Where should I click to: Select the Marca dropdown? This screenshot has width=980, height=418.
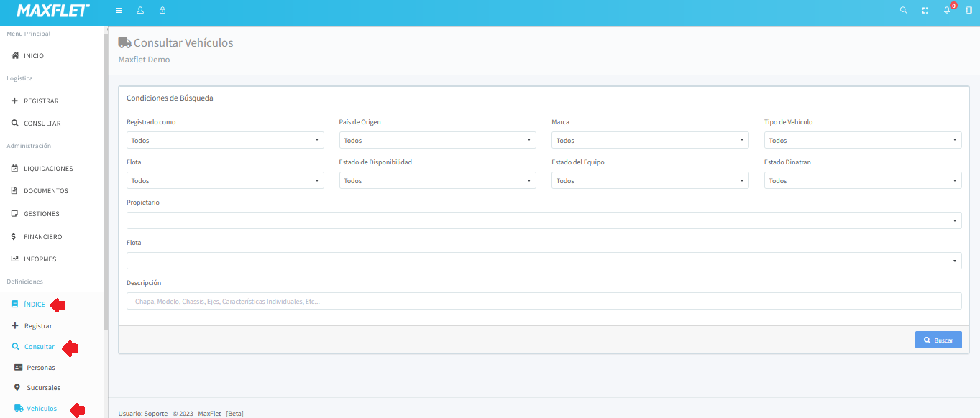(650, 140)
